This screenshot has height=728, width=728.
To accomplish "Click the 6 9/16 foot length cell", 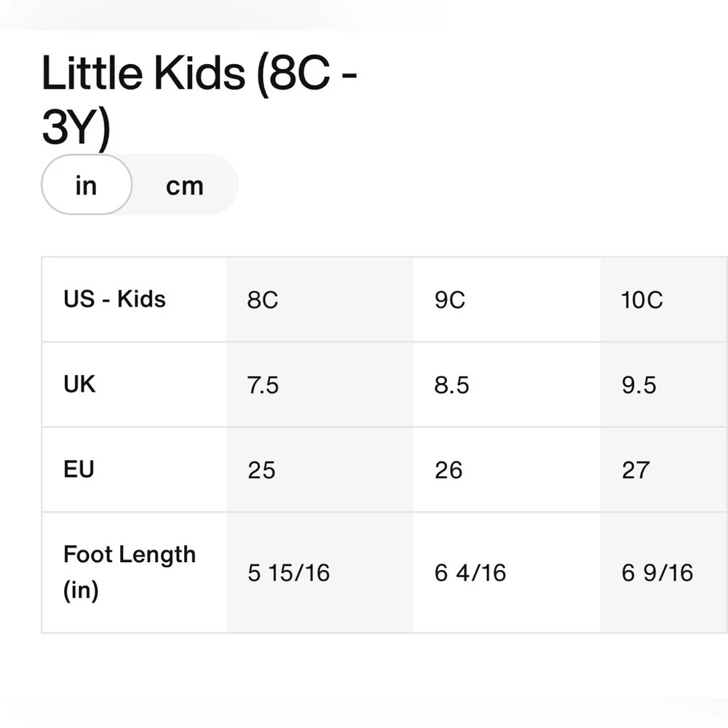I will point(665,572).
